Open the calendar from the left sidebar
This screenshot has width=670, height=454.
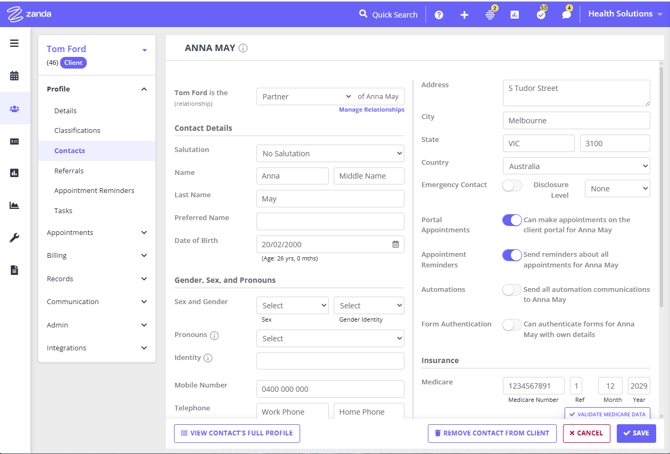14,76
